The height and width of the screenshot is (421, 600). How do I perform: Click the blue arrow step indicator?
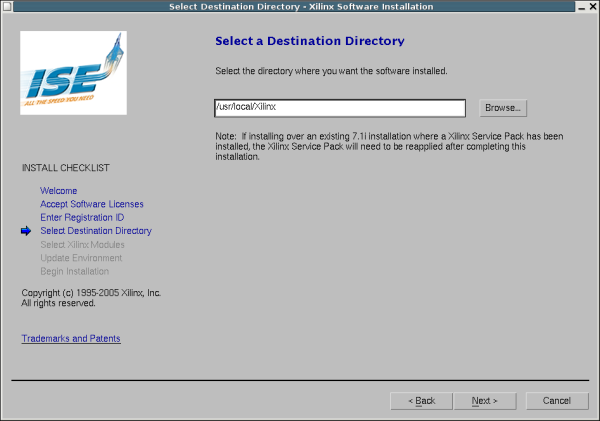[26, 231]
